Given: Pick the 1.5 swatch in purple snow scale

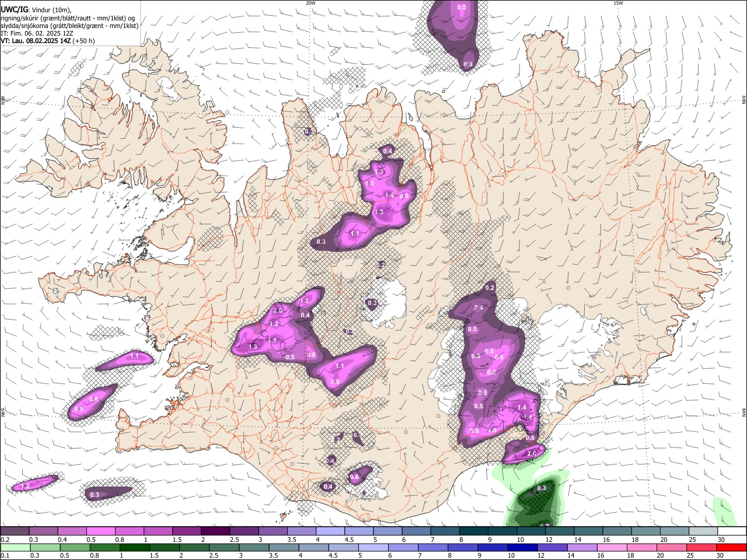Looking at the screenshot, I should point(187,531).
